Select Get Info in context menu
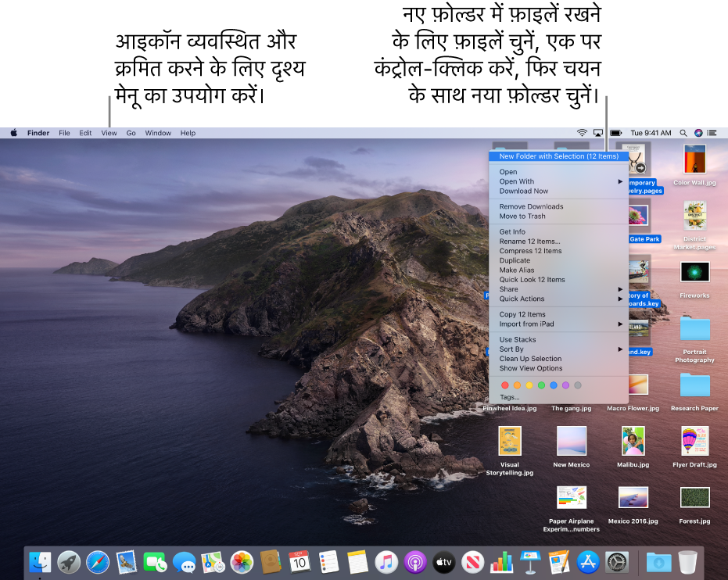 coord(558,231)
